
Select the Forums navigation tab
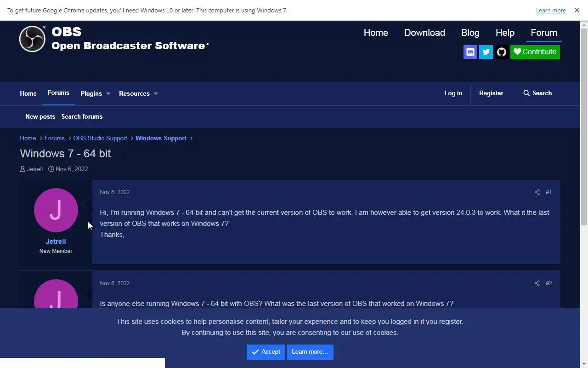pyautogui.click(x=58, y=93)
